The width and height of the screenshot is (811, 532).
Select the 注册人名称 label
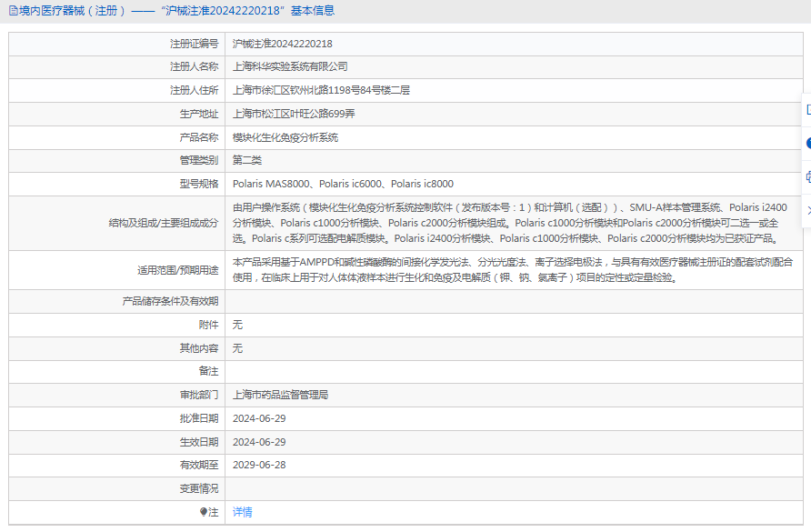pyautogui.click(x=195, y=66)
